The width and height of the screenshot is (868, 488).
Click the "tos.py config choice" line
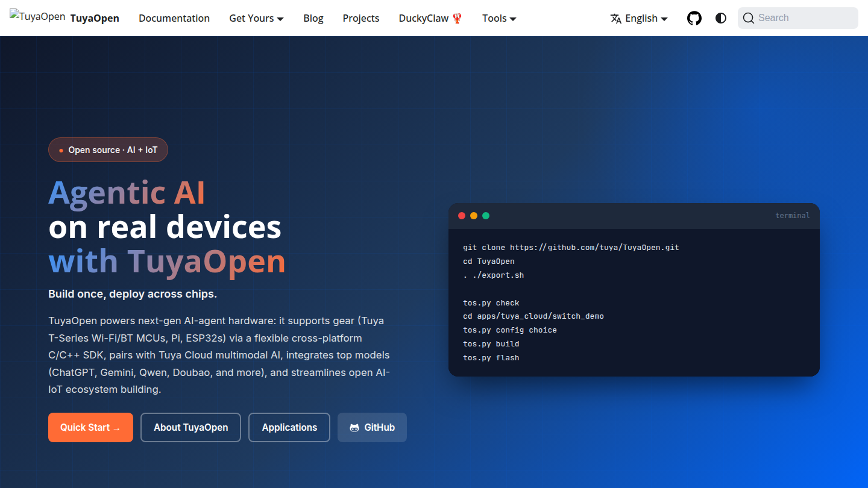pyautogui.click(x=510, y=330)
